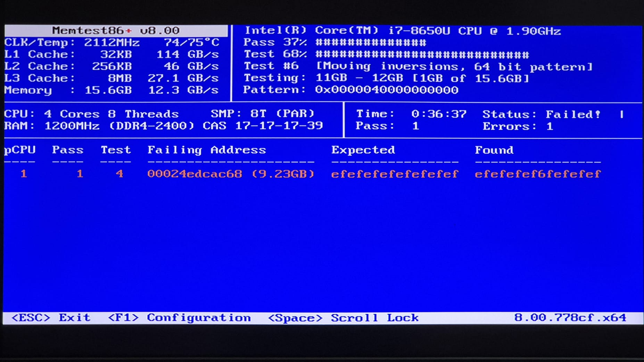644x362 pixels.
Task: Click the Errors: 1 count
Action: 518,126
